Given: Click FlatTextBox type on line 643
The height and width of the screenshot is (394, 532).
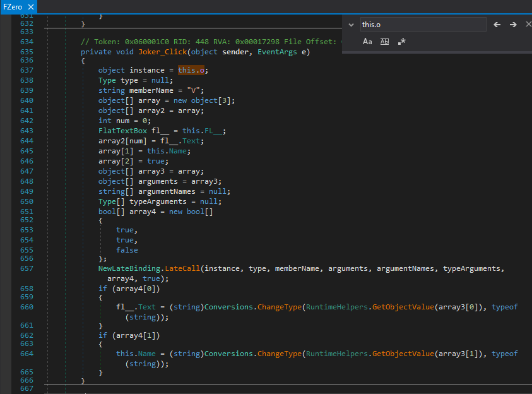Looking at the screenshot, I should pos(122,131).
